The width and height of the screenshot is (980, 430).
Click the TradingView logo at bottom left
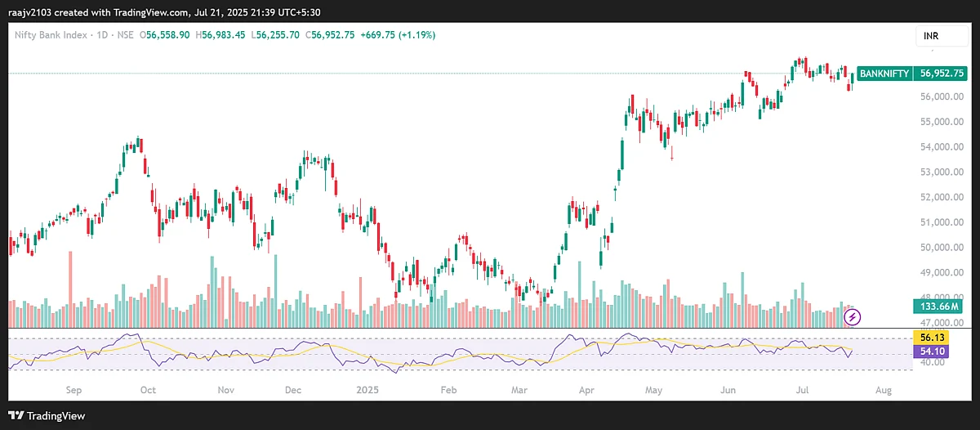47,415
